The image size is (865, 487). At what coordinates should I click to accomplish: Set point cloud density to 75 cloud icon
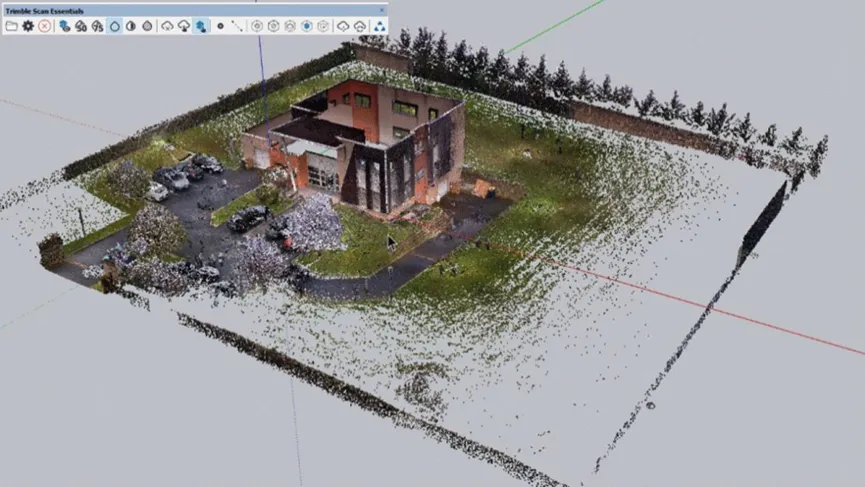[98, 26]
